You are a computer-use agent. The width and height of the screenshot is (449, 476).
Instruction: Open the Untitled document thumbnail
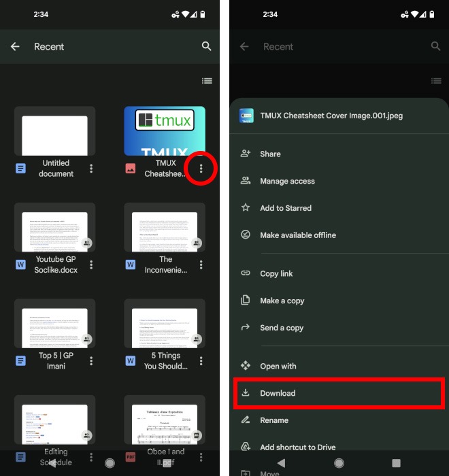tap(54, 131)
